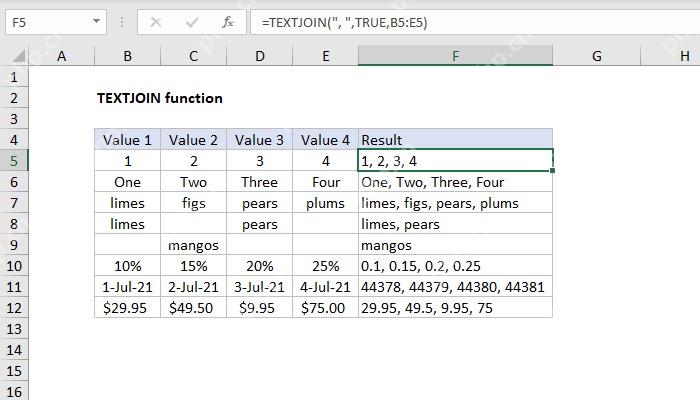This screenshot has height=400, width=700.
Task: Select cell 'One, Two, Three, Four'
Action: [455, 182]
